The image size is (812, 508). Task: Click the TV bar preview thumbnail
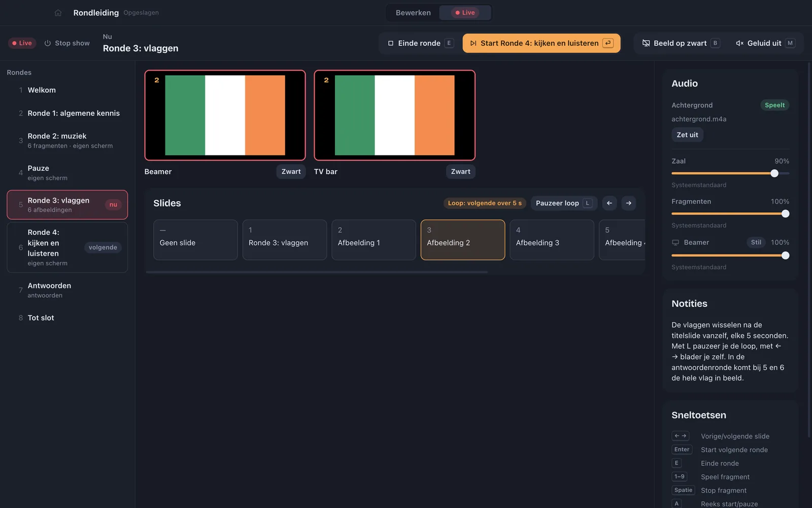click(395, 115)
